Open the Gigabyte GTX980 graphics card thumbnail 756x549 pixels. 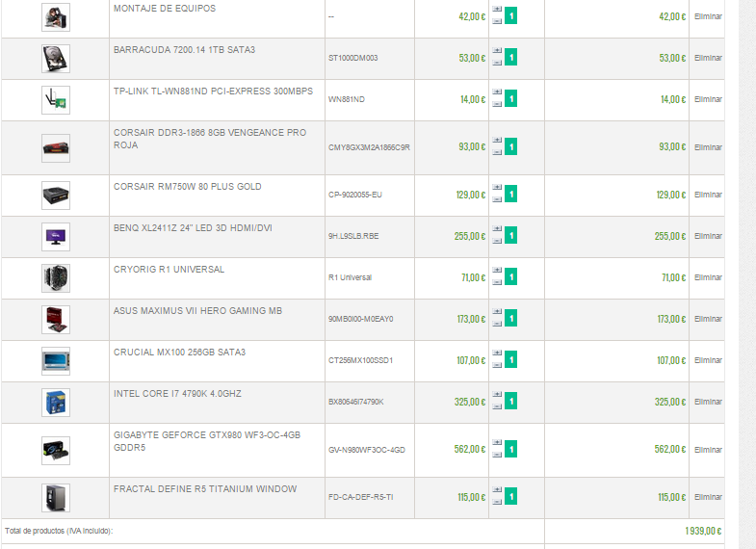[x=56, y=451]
